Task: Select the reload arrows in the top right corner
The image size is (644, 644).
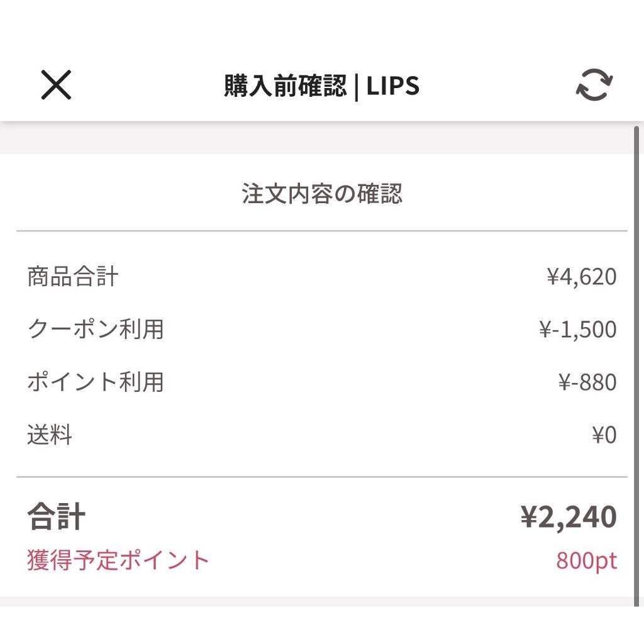Action: coord(594,85)
